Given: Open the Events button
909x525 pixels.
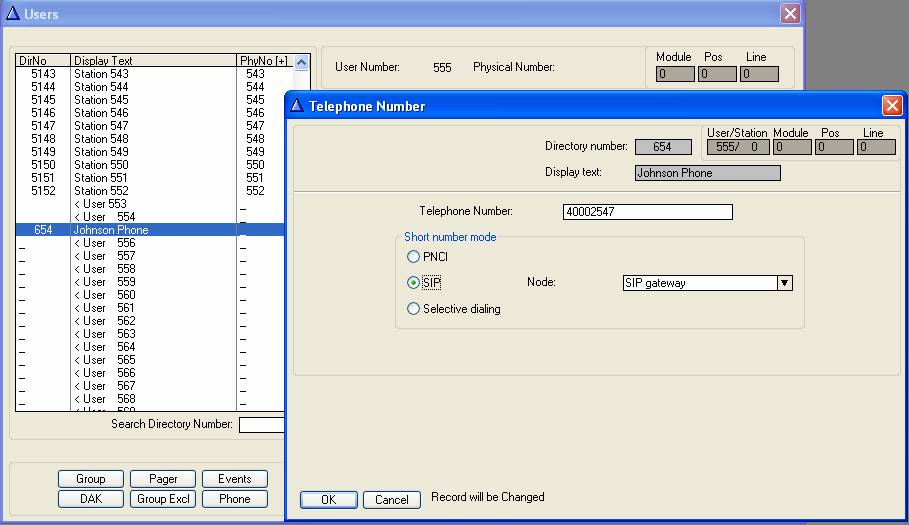Looking at the screenshot, I should [235, 479].
